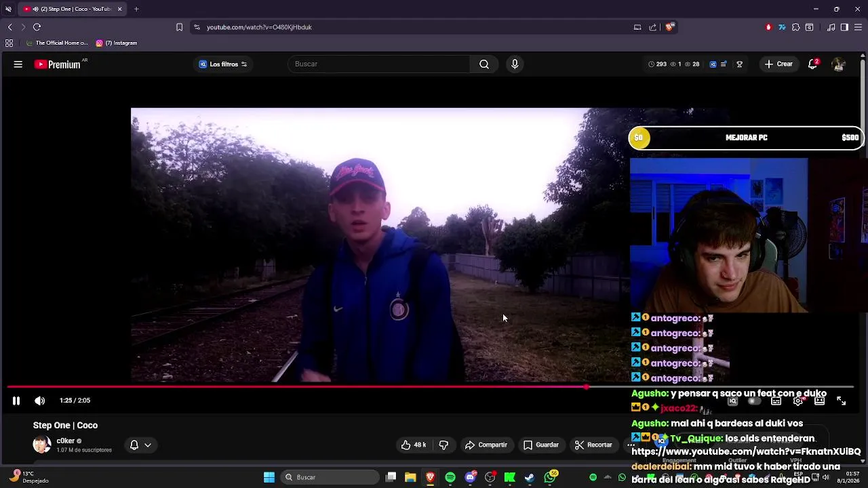Open the chat's youtube.com/watch link
The image size is (868, 488).
tap(746, 451)
